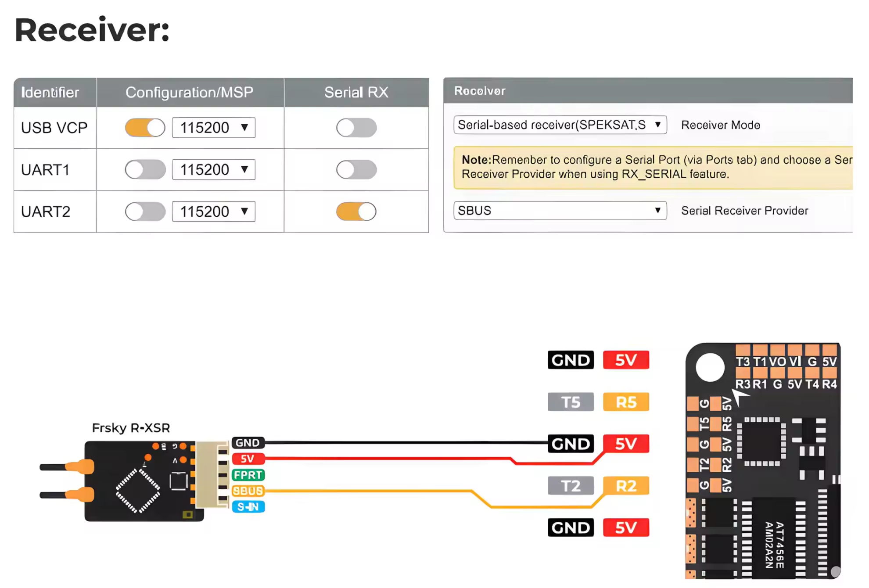Click the white arrow on flight controller
This screenshot has height=588, width=869.
pyautogui.click(x=740, y=397)
